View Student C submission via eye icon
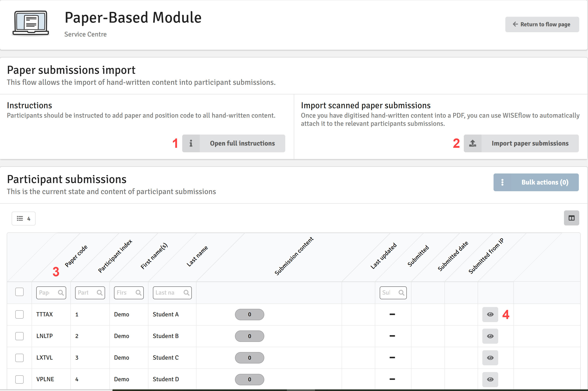 (x=490, y=358)
